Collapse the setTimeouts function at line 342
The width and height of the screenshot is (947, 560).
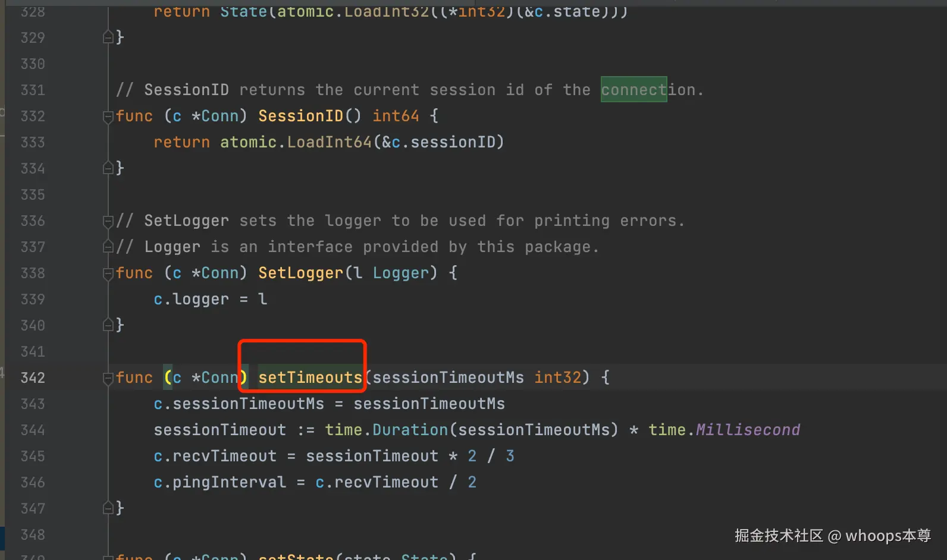coord(108,378)
